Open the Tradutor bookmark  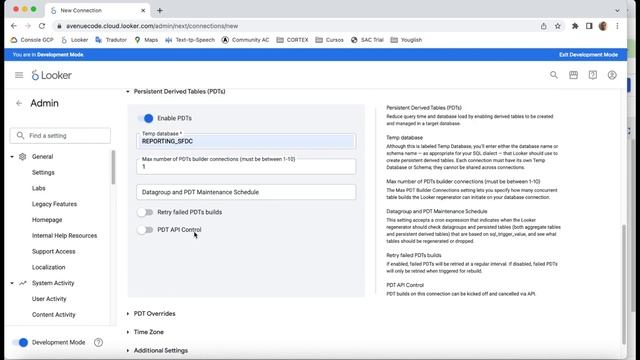111,40
